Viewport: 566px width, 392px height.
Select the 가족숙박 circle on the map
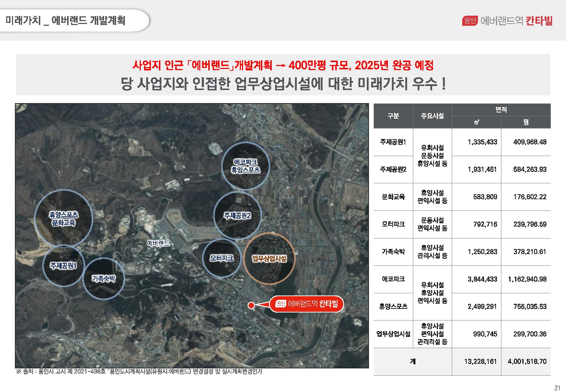[x=104, y=278]
